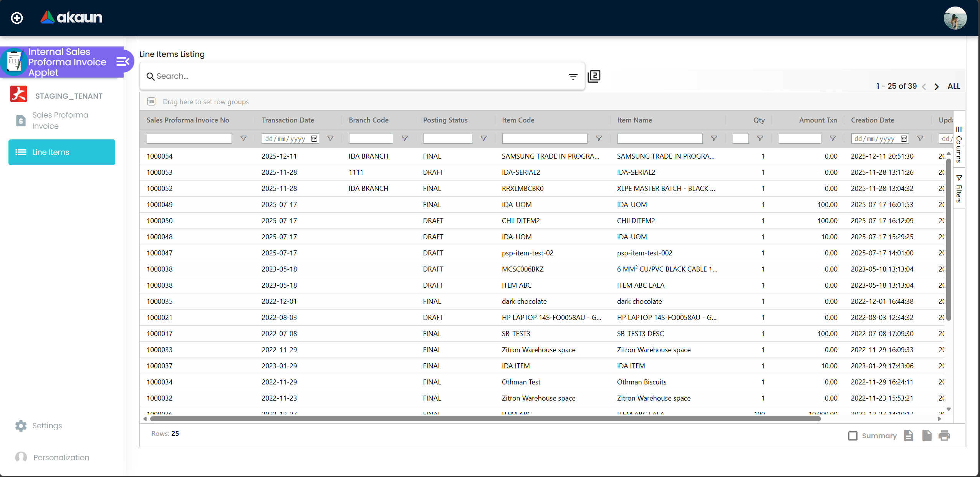Open the Item Code column filter menu
980x477 pixels.
599,138
